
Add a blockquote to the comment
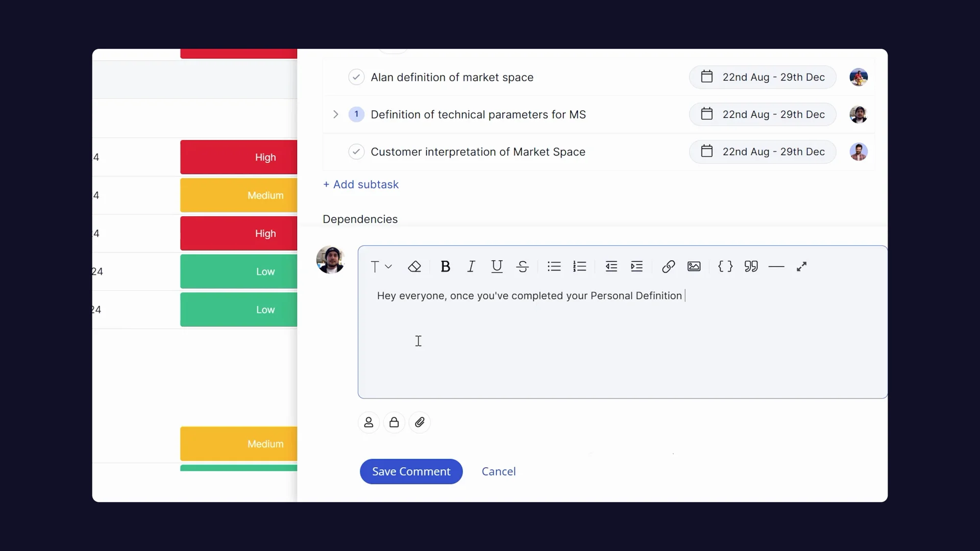[751, 266]
